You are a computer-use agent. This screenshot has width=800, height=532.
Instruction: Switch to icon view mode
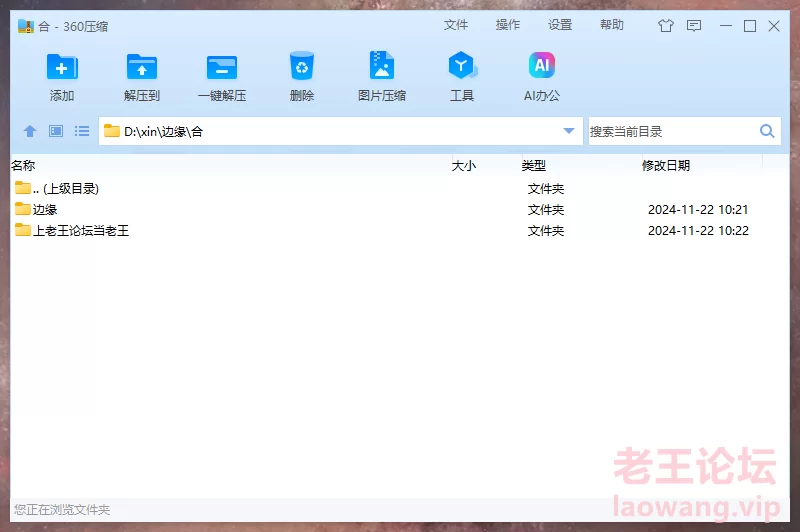point(56,131)
